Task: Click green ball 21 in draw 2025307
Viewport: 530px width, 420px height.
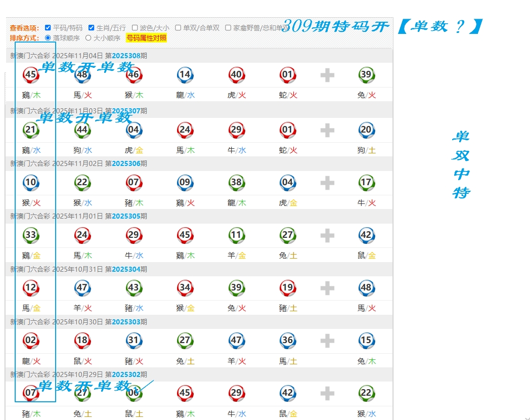Action: coord(31,130)
